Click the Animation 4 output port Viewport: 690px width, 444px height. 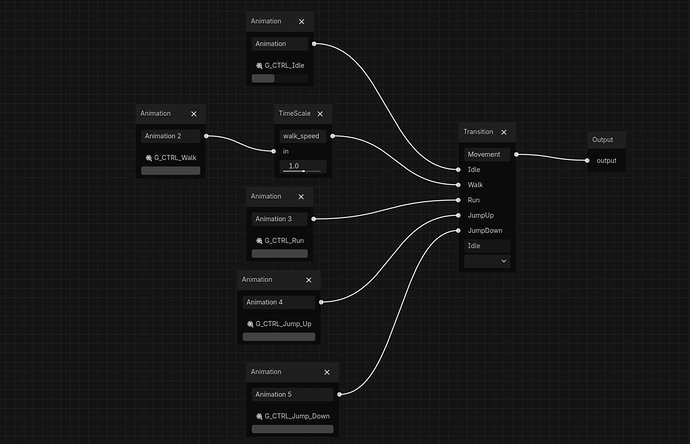click(x=321, y=302)
